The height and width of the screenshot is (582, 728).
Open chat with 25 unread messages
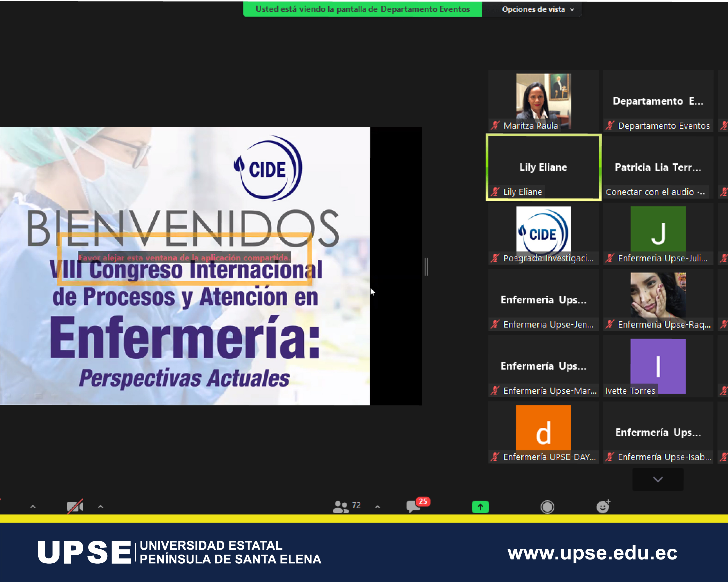tap(418, 505)
